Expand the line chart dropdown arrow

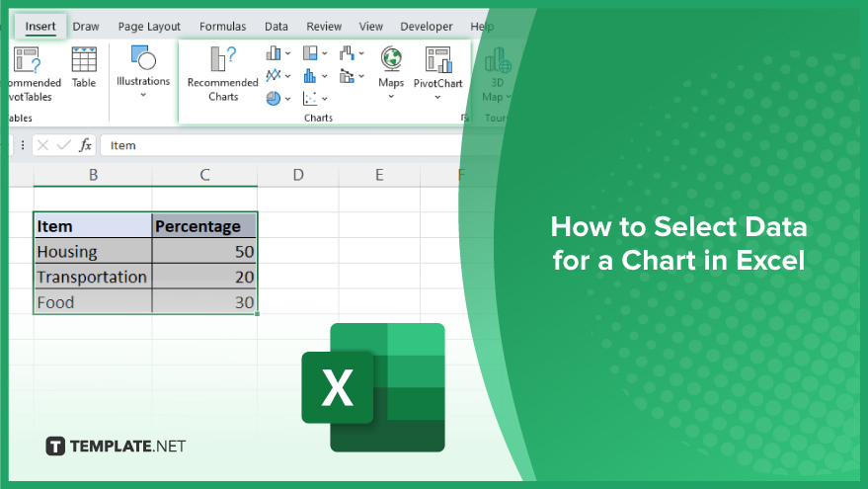(x=288, y=76)
